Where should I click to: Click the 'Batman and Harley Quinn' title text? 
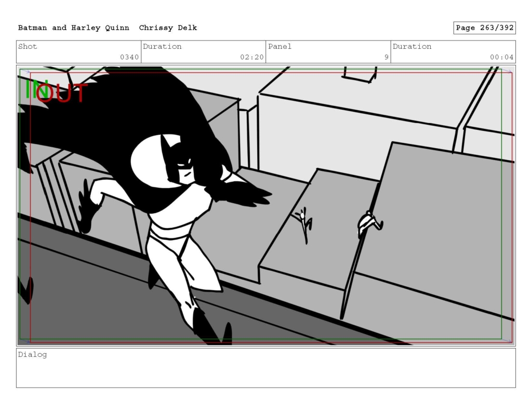tap(74, 28)
